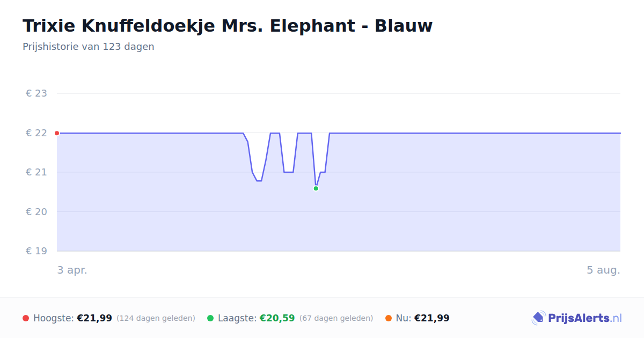Click the red highest-price dot on chart
Image resolution: width=644 pixels, height=338 pixels.
[x=57, y=133]
